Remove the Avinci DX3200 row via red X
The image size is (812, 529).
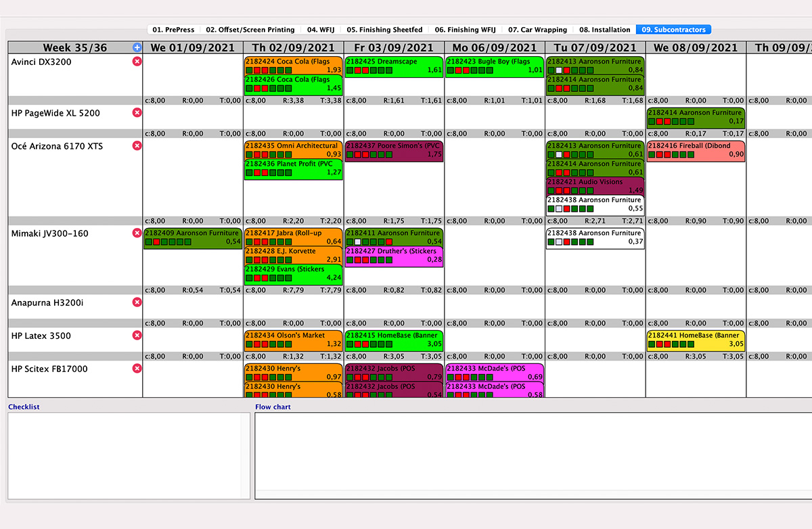(x=137, y=62)
